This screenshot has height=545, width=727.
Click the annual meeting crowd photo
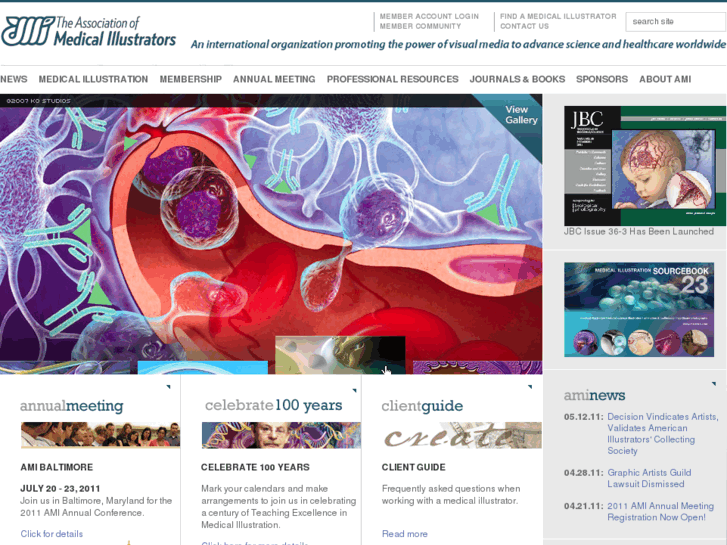pyautogui.click(x=100, y=435)
